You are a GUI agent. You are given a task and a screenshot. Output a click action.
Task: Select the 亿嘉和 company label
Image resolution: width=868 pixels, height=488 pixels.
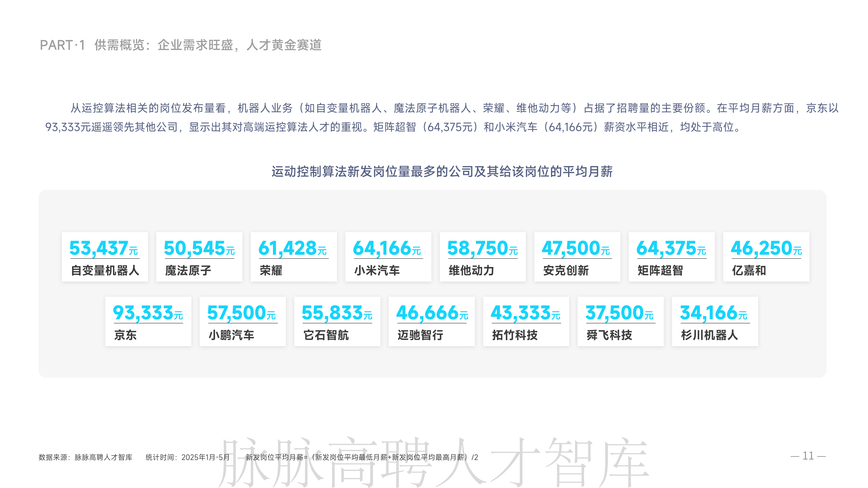749,270
